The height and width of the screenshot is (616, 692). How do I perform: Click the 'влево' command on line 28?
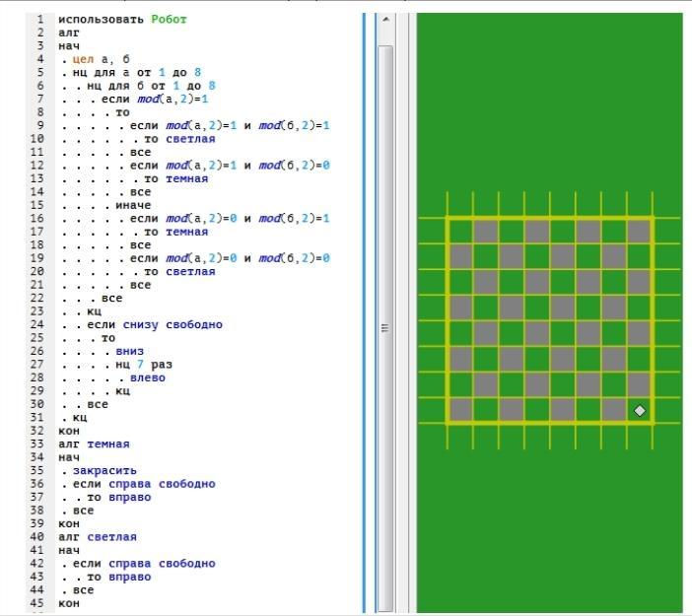(147, 377)
